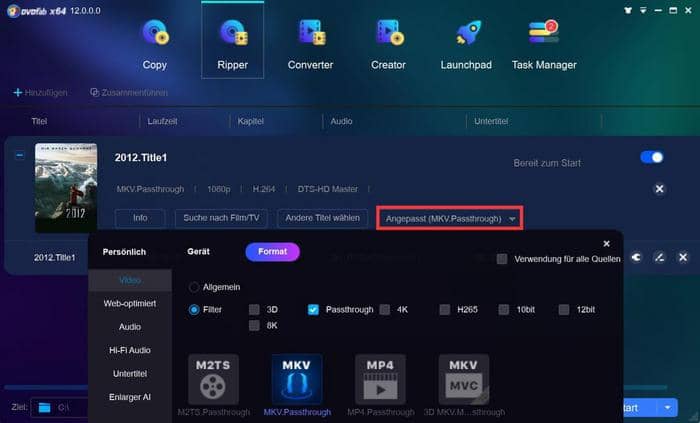The height and width of the screenshot is (423, 700).
Task: Open the Task Manager queue
Action: [x=544, y=44]
